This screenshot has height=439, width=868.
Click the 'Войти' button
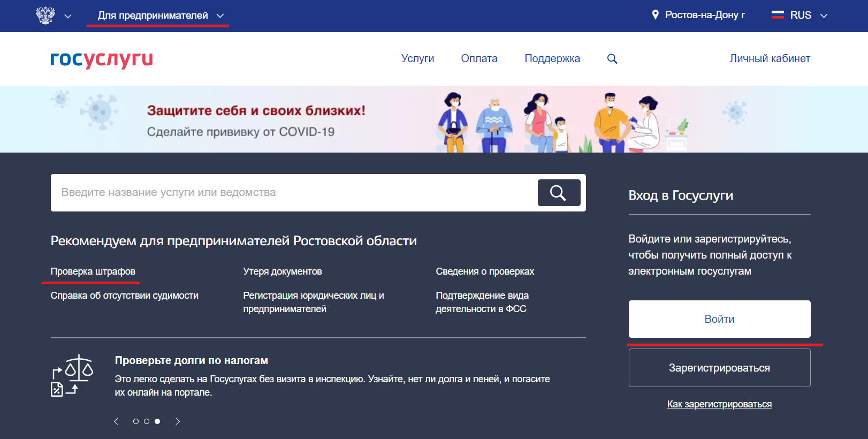[719, 319]
